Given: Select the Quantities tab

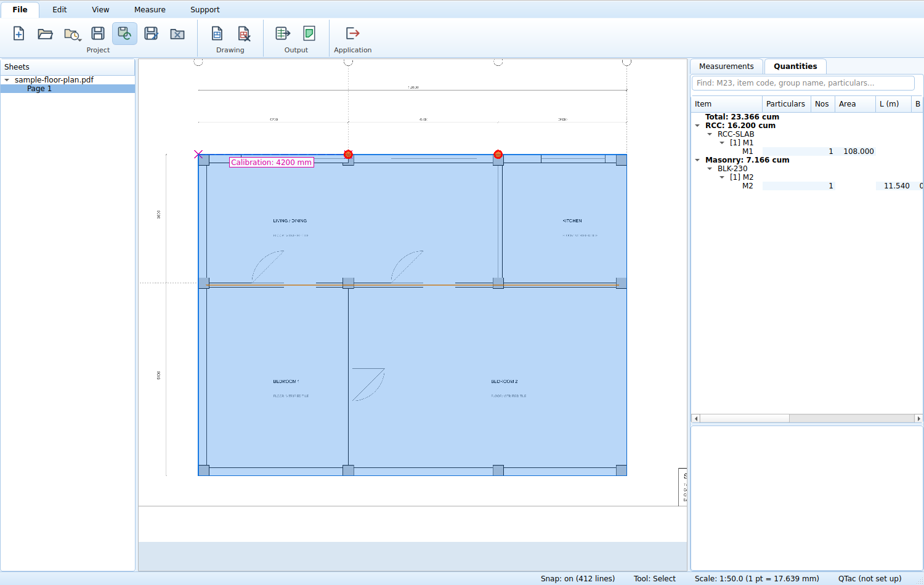Looking at the screenshot, I should (795, 66).
